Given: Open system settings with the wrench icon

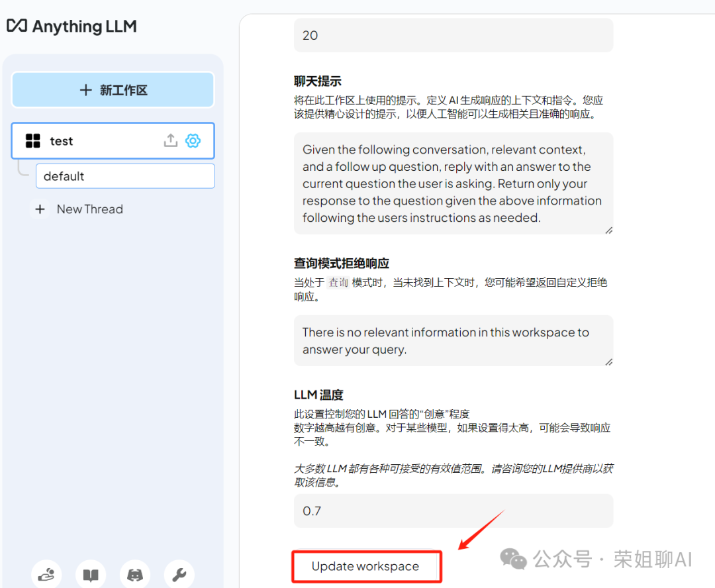Looking at the screenshot, I should coord(179,575).
